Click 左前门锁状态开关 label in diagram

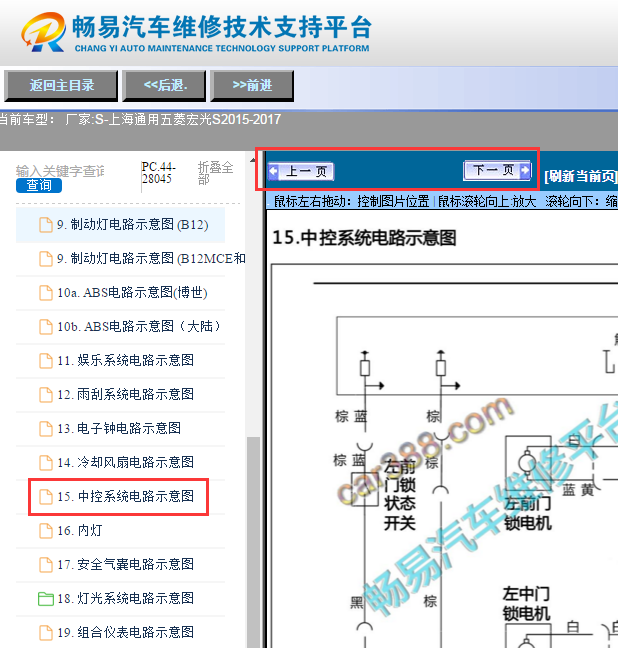point(400,495)
